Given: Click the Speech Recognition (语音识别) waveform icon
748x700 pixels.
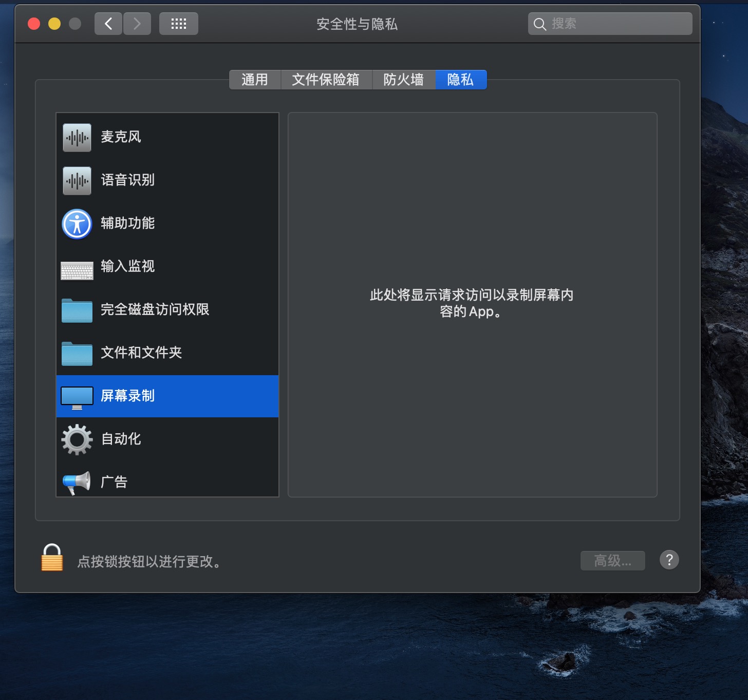Looking at the screenshot, I should tap(77, 180).
